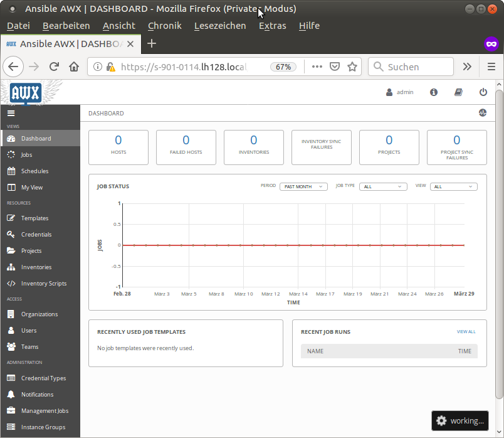Image resolution: width=504 pixels, height=438 pixels.
Task: Open Instance Groups in the sidebar
Action: [40, 427]
